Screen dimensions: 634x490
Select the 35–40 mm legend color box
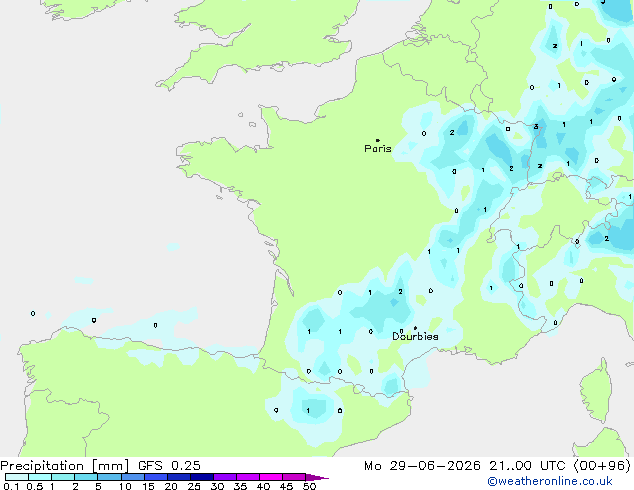[248, 477]
